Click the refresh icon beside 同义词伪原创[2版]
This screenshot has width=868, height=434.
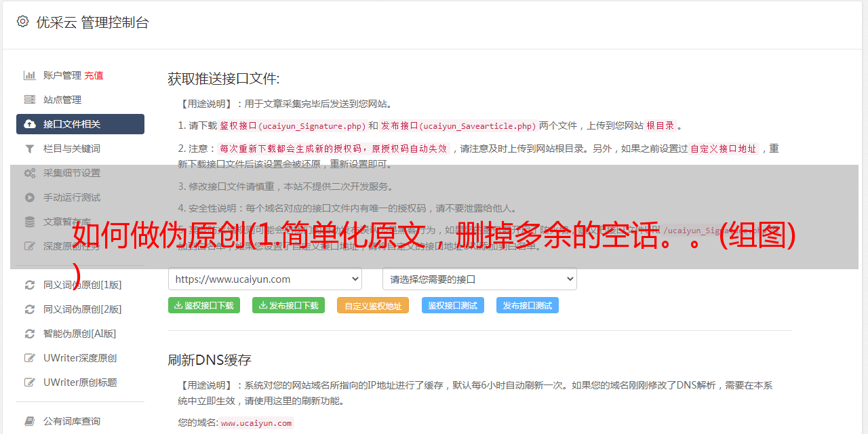(x=30, y=309)
